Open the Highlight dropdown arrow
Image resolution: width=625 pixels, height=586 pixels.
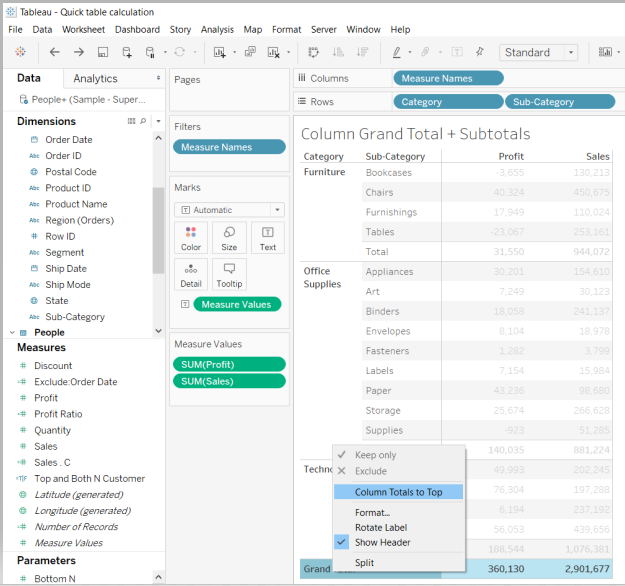point(410,52)
